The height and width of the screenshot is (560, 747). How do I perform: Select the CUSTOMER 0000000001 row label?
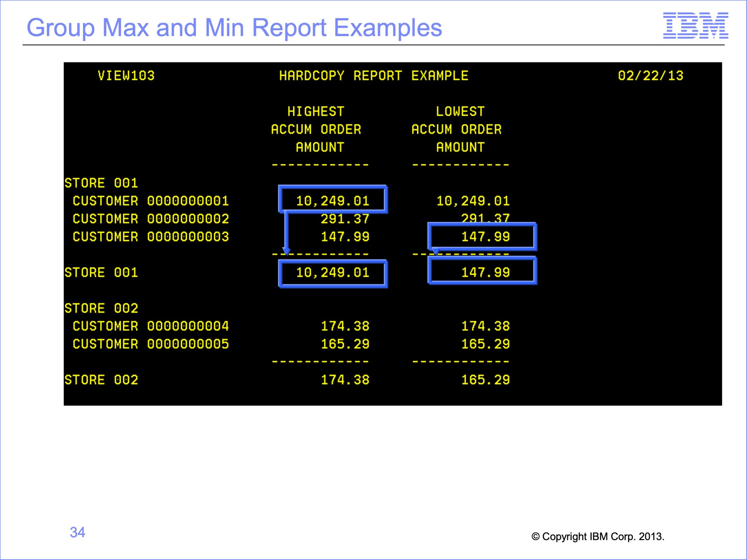tap(151, 201)
